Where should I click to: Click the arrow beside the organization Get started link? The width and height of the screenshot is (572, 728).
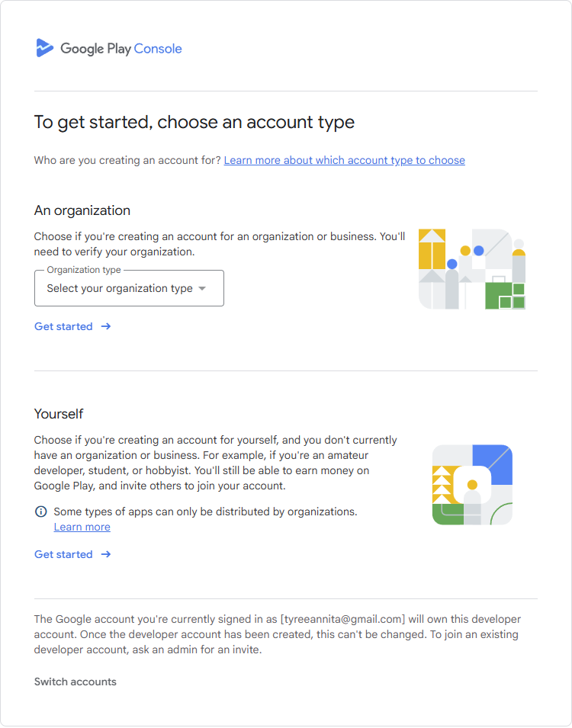pyautogui.click(x=104, y=326)
